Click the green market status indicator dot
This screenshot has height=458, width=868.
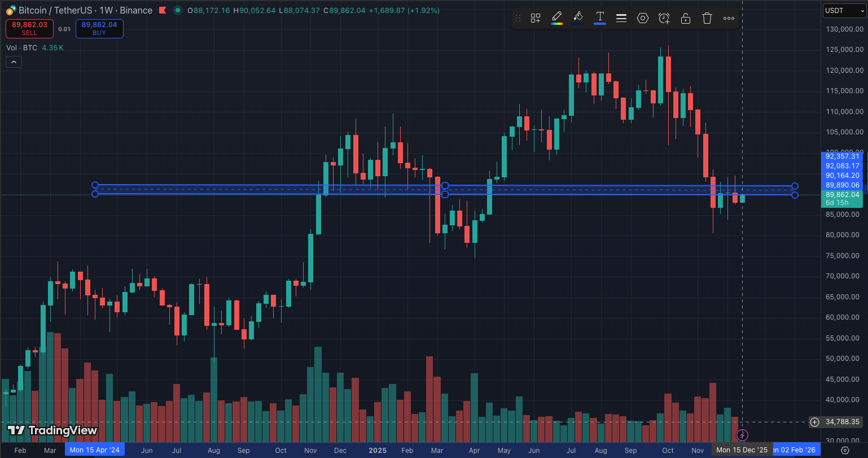(x=178, y=10)
